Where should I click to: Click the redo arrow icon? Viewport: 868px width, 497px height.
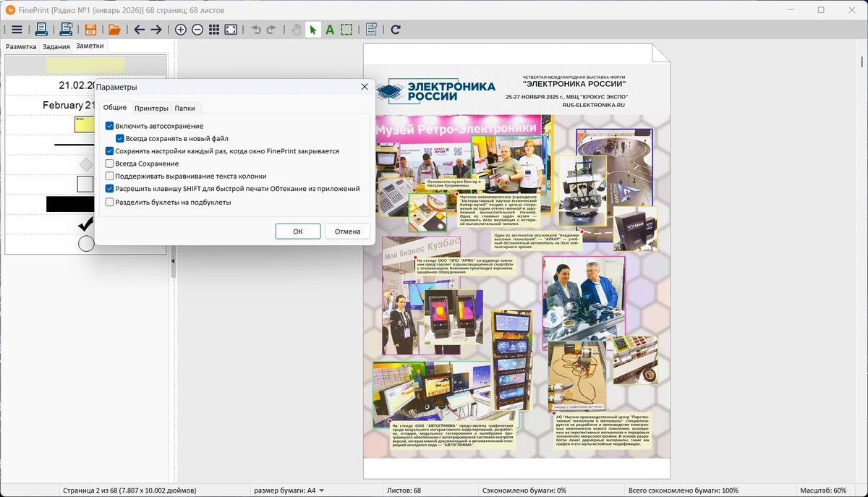tap(271, 30)
